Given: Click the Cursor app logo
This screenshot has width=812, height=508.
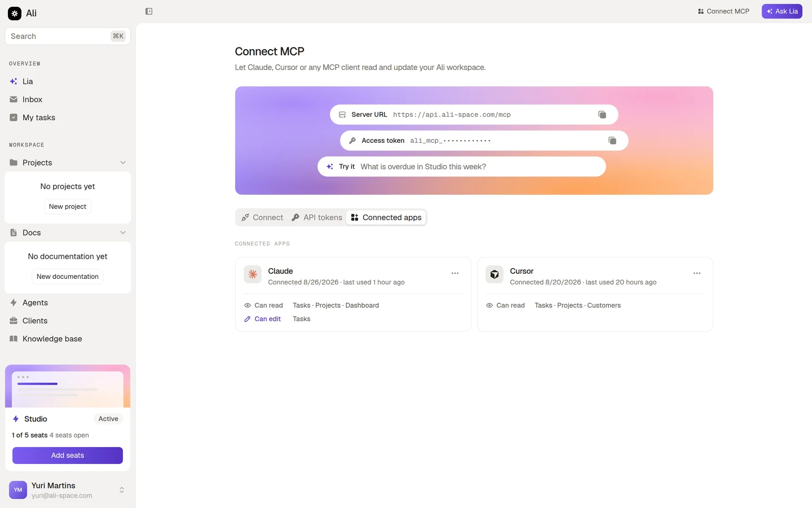Looking at the screenshot, I should [495, 274].
